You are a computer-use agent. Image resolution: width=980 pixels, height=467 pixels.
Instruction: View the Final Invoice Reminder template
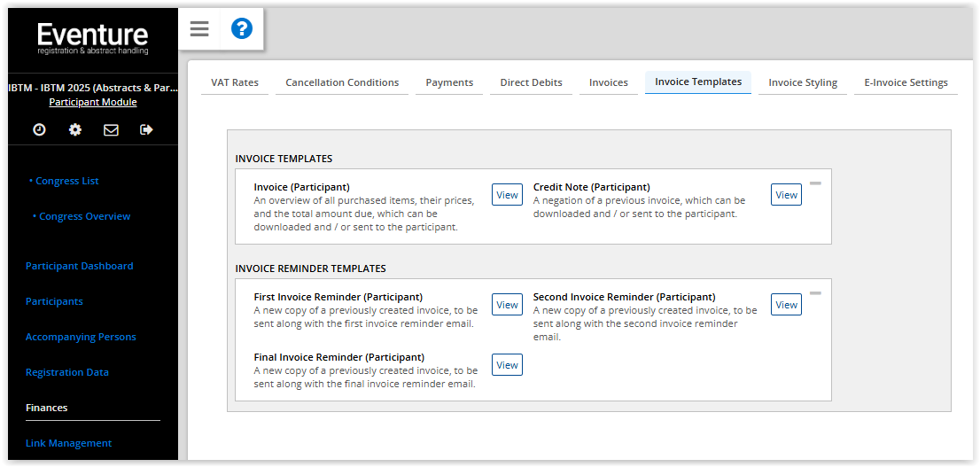[x=507, y=365]
